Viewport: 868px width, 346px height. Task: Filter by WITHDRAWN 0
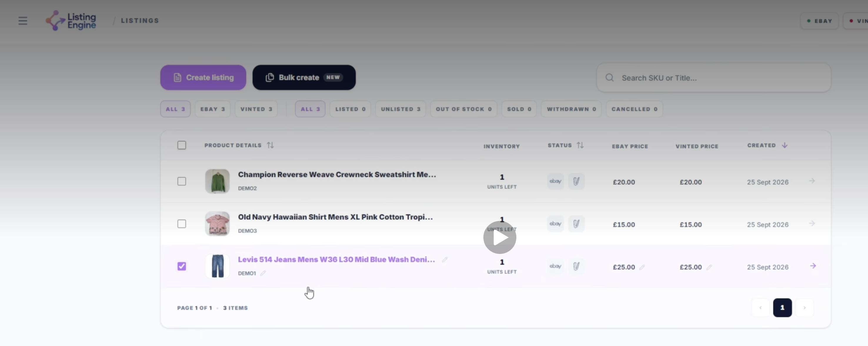[571, 109]
